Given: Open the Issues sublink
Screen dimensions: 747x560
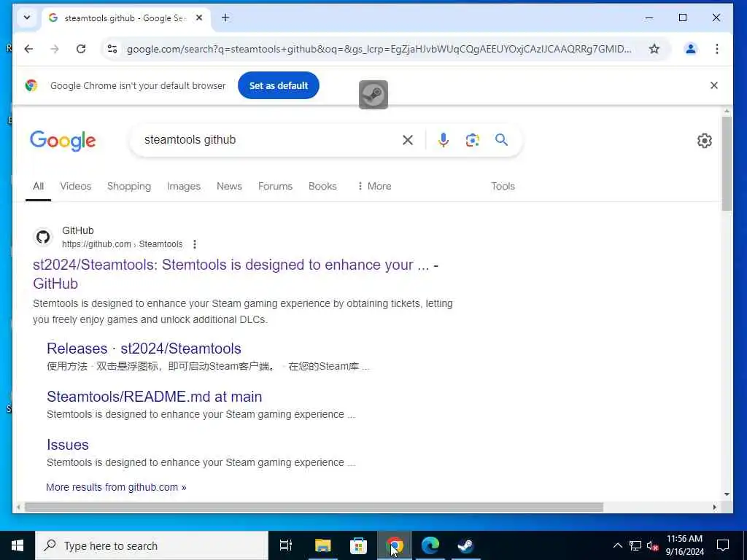Looking at the screenshot, I should pos(68,445).
